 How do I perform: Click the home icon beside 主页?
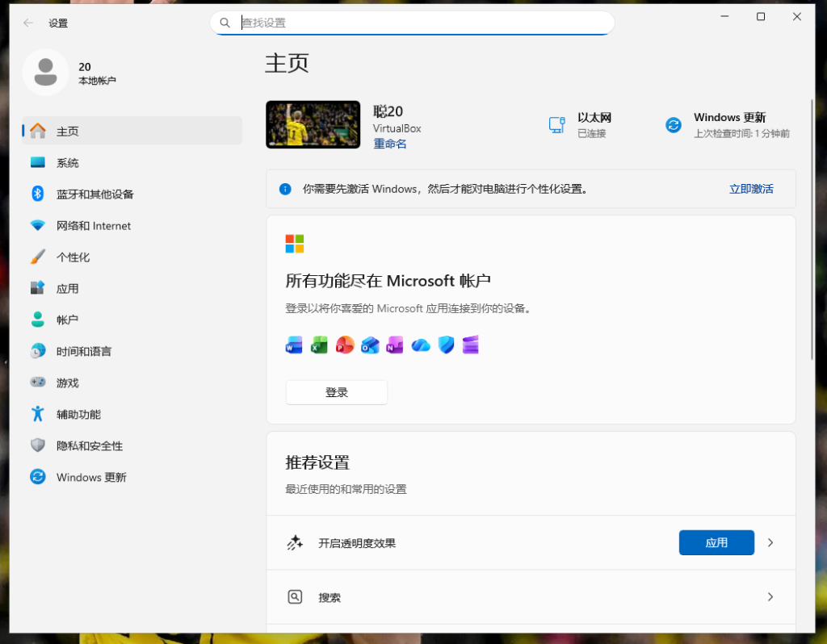[x=38, y=131]
